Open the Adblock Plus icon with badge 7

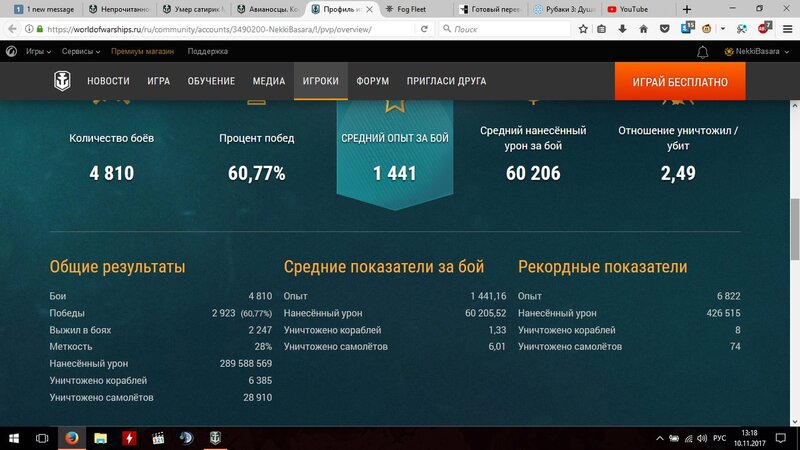764,28
